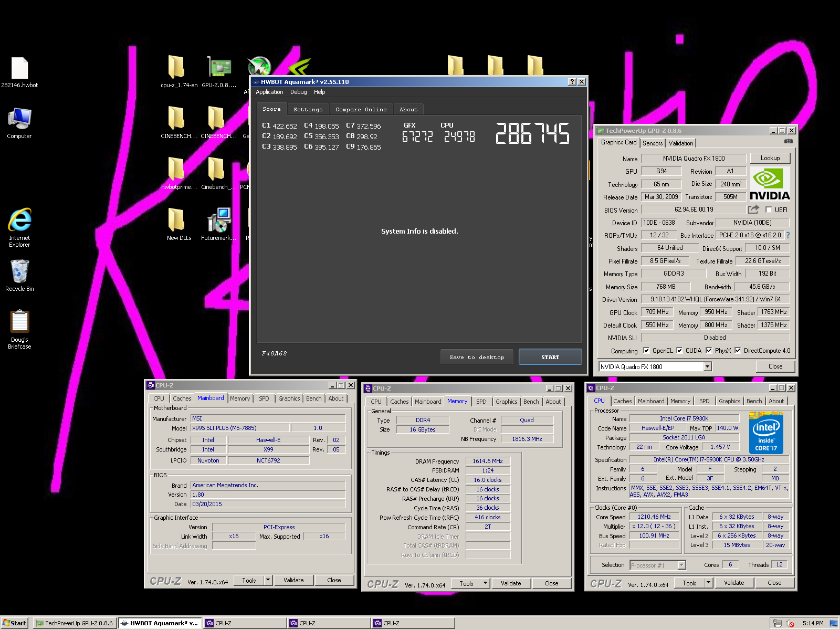This screenshot has width=840, height=630.
Task: Click the tray icon left of the clock
Action: (x=790, y=623)
